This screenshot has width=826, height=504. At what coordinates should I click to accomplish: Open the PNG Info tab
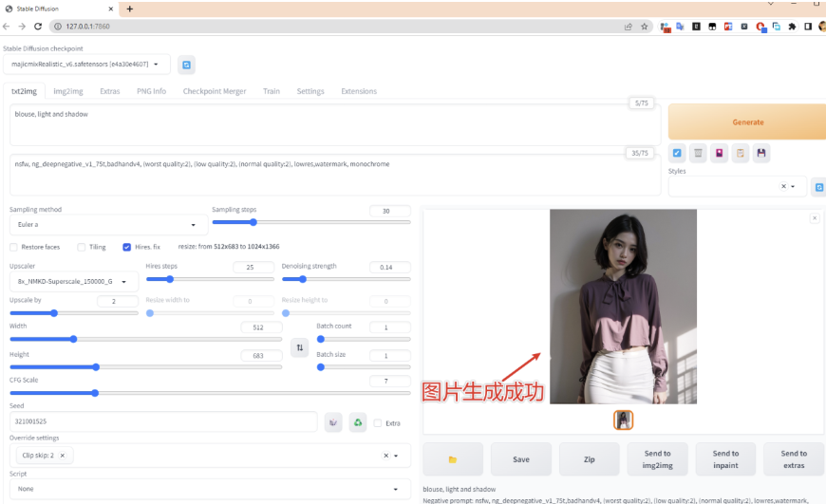(x=151, y=91)
